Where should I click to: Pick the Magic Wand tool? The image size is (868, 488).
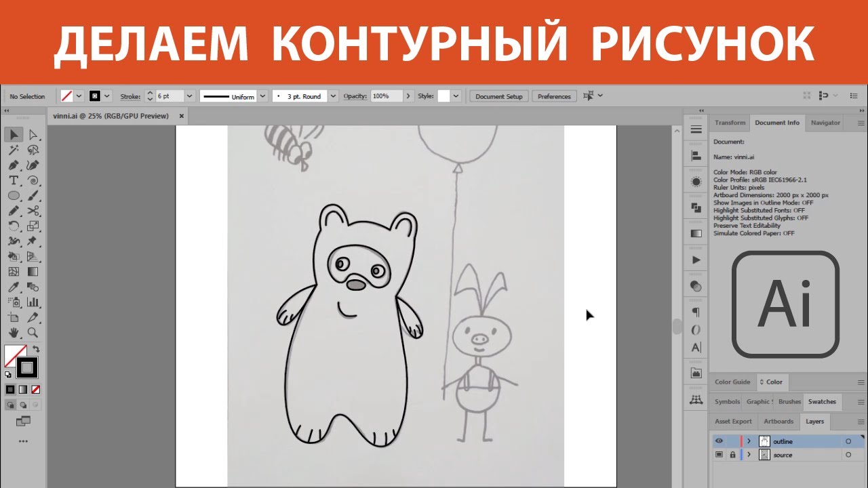(x=14, y=150)
